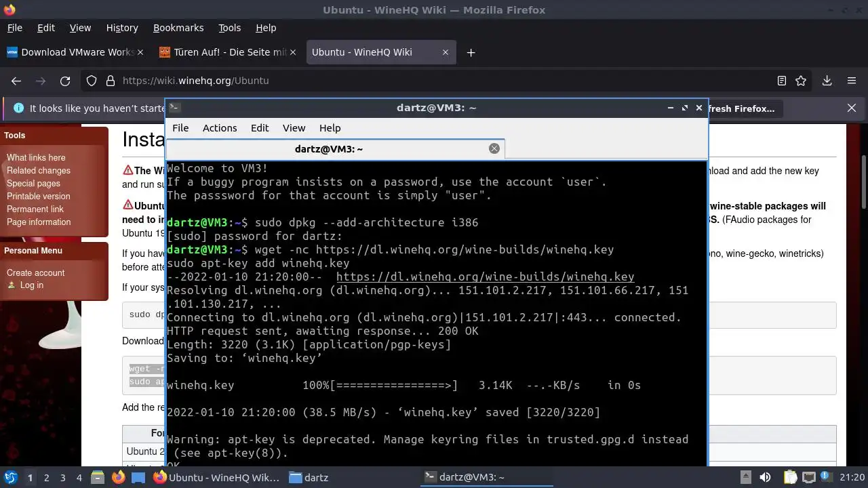
Task: Launch file manager from quick launch
Action: pyautogui.click(x=97, y=477)
